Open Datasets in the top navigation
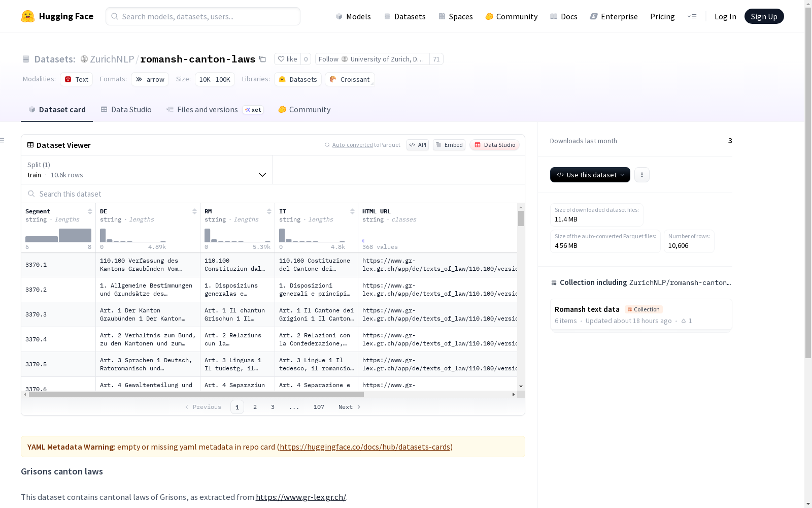The width and height of the screenshot is (812, 508). 404,16
